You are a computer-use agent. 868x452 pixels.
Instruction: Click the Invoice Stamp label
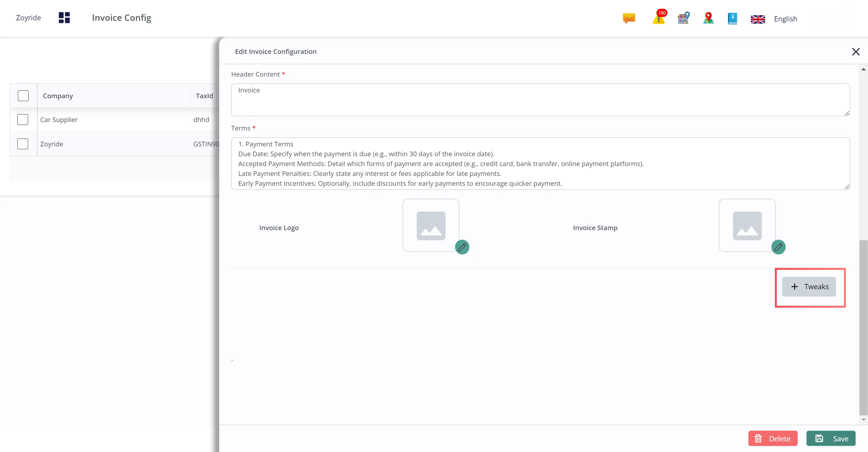pos(595,228)
